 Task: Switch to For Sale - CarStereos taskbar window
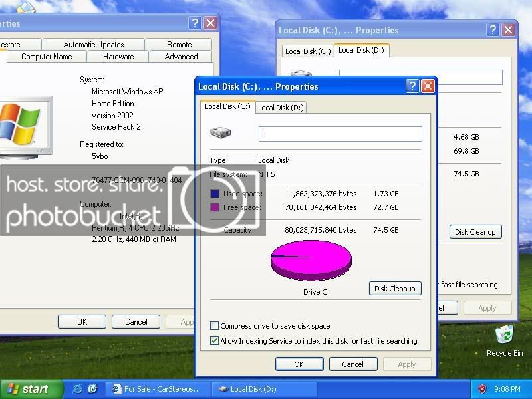[158, 389]
